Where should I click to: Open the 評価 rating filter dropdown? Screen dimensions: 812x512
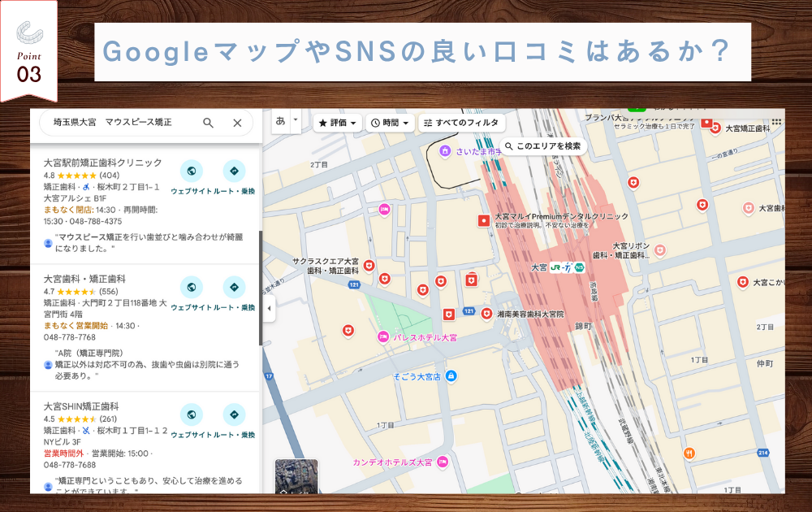click(337, 123)
